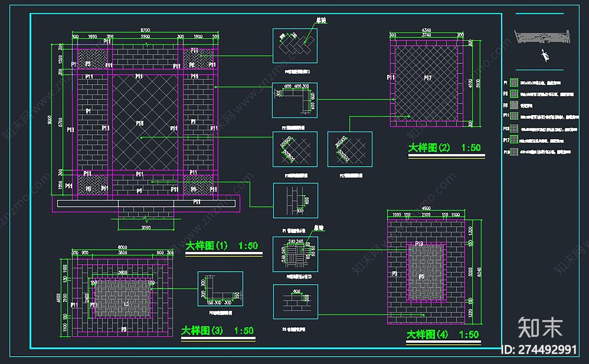
Task: Select the L-shaped 600 600 300 edging detail
Action: 294,100
